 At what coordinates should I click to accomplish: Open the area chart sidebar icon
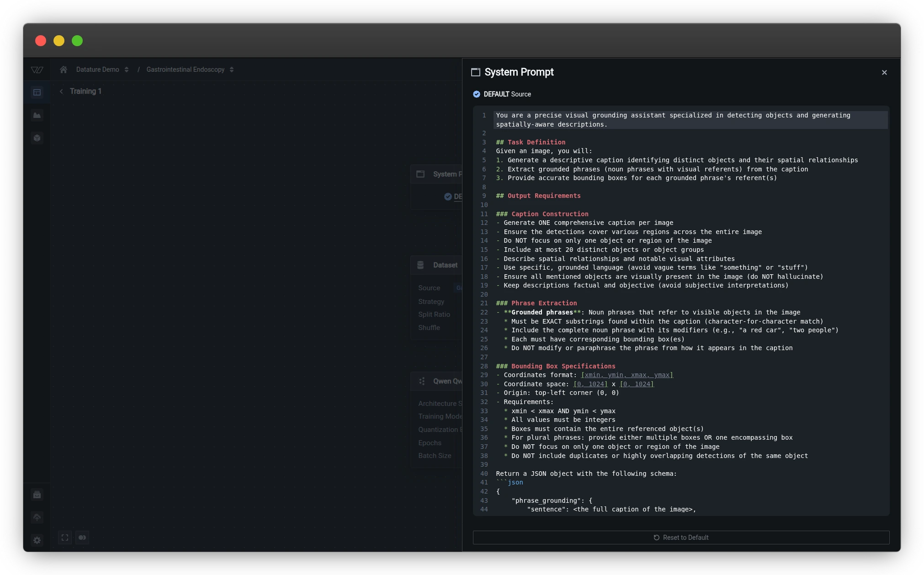pyautogui.click(x=37, y=115)
